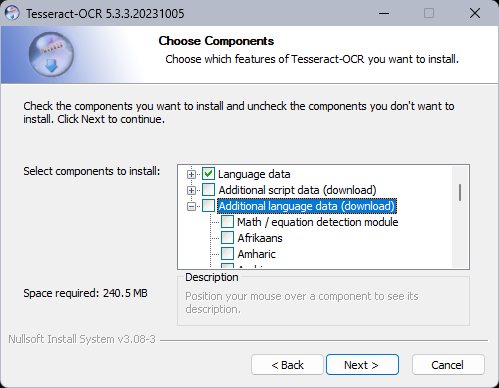Check Additional language data (download) checkbox
Screen dimensions: 499x388
pyautogui.click(x=208, y=206)
